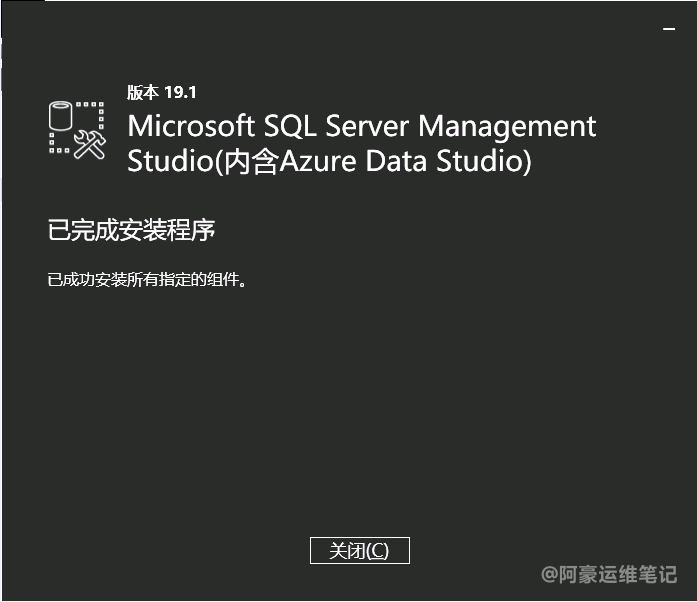
Task: Click the 内含 characters in the title
Action: [251, 161]
